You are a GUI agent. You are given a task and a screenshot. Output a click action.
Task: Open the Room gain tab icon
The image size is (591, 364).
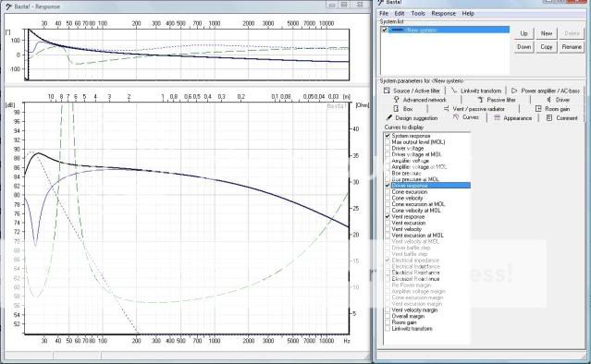point(538,109)
